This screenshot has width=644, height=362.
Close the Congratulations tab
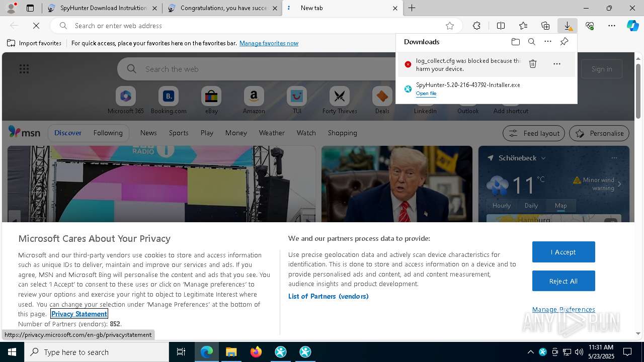pyautogui.click(x=275, y=8)
